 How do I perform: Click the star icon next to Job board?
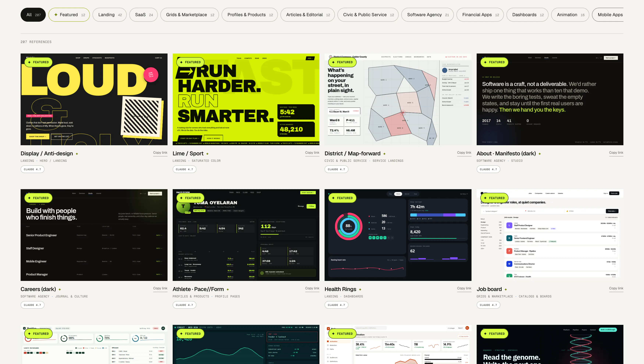click(506, 290)
